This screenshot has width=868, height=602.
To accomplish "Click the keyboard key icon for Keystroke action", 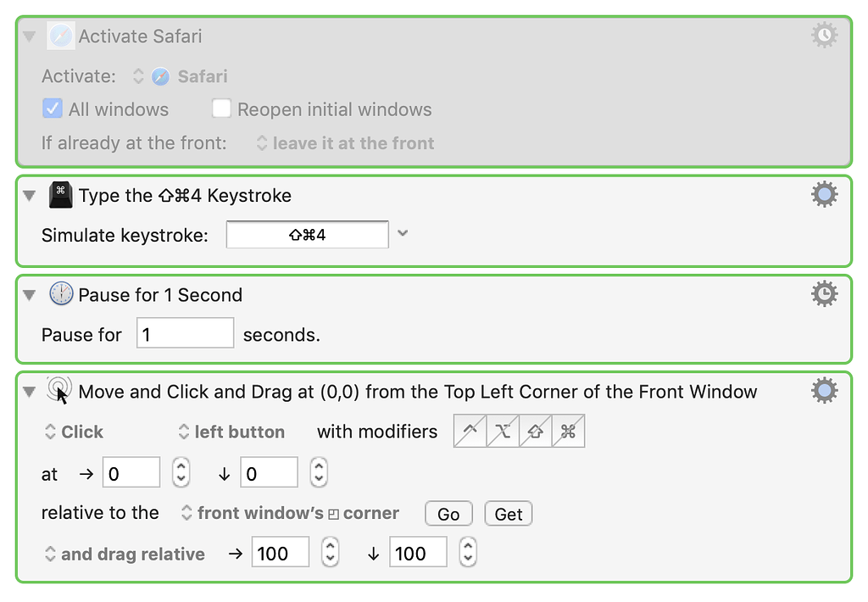I will 61,195.
